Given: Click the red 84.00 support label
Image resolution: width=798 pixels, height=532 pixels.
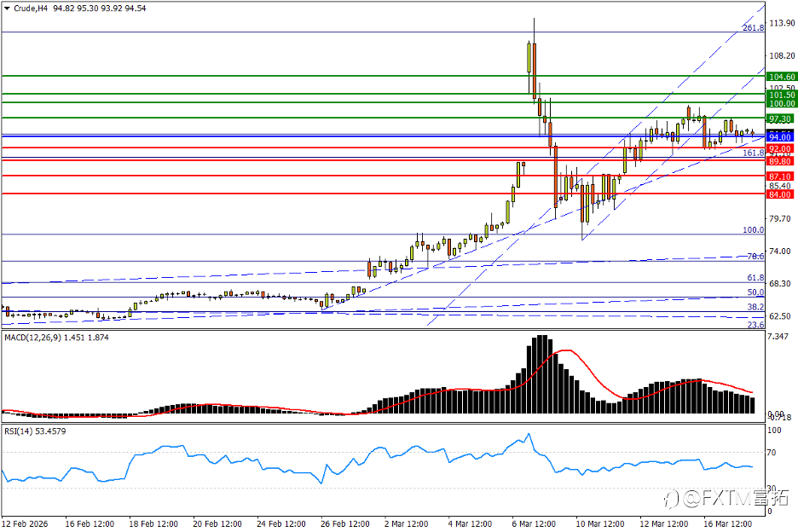Looking at the screenshot, I should (x=781, y=195).
